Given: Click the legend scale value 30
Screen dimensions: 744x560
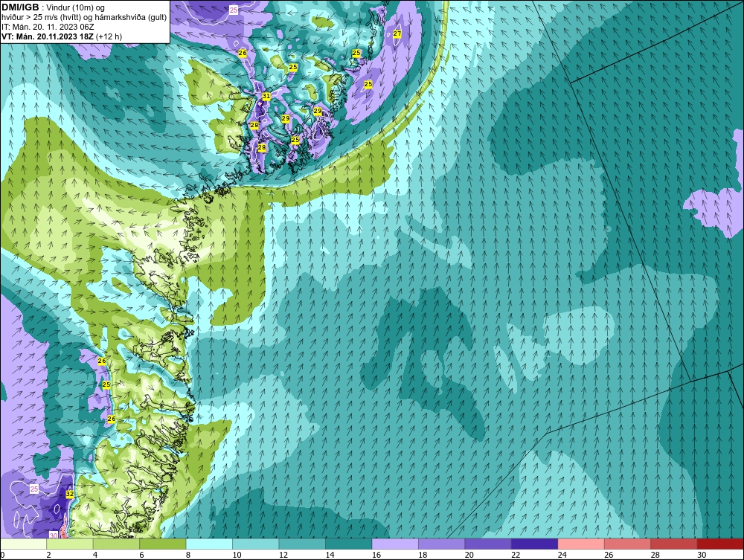Looking at the screenshot, I should point(702,556).
